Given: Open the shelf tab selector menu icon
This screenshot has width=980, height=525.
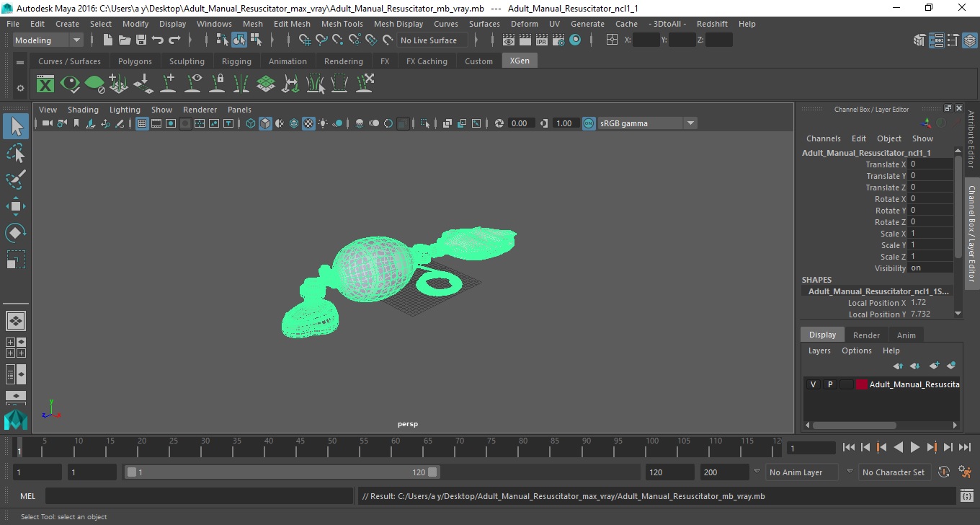Looking at the screenshot, I should tap(20, 62).
